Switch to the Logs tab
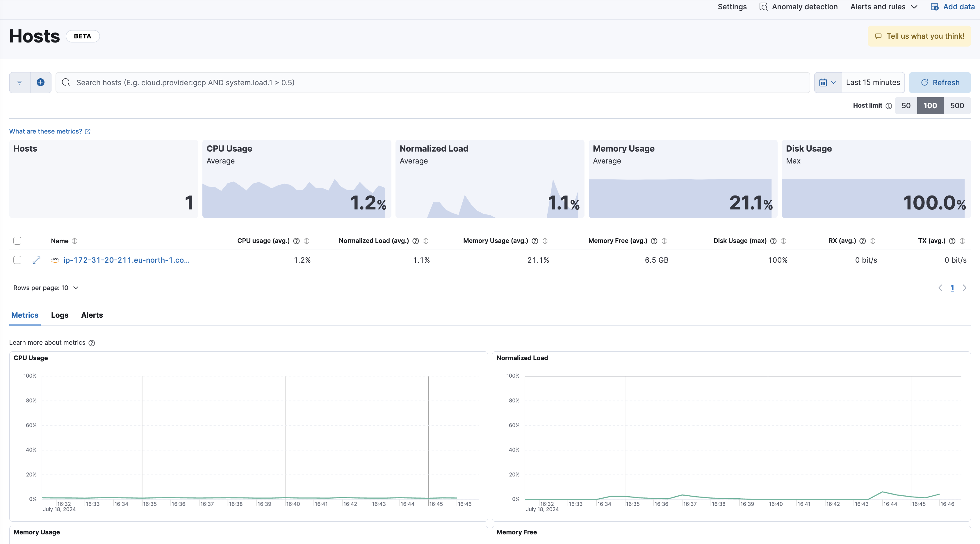980x544 pixels. pos(60,315)
